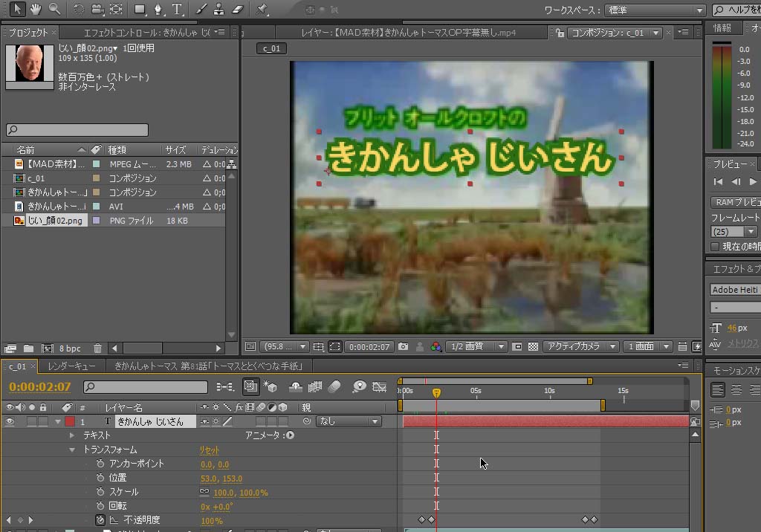Create a new composition from Project panel
Image resolution: width=761 pixels, height=532 pixels.
[47, 348]
